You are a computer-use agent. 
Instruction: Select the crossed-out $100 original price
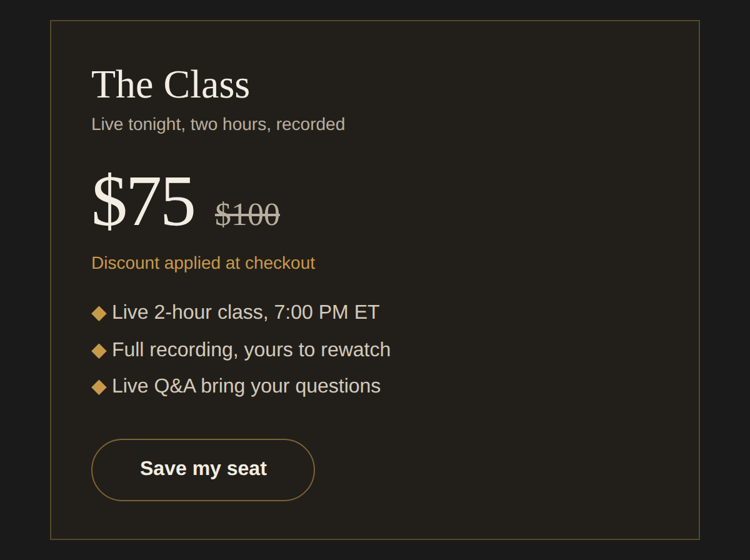coord(247,214)
